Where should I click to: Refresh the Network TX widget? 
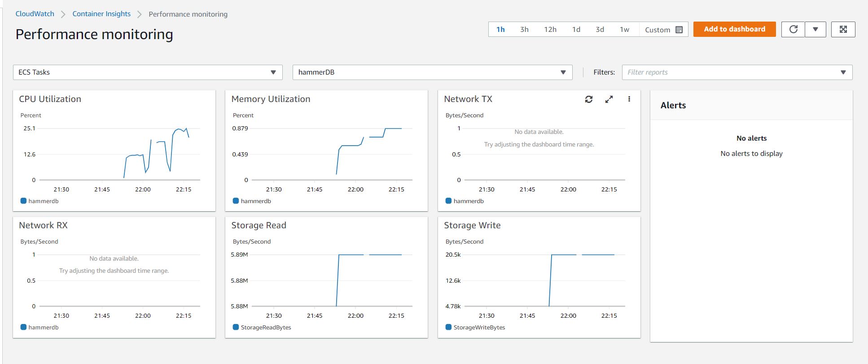(589, 99)
